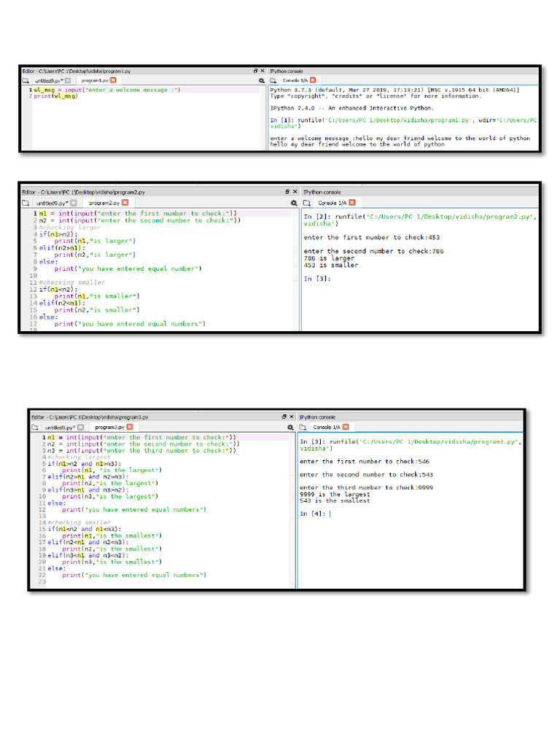The image size is (560, 747).
Task: Select the Console 1/A tab in program2 window
Action: 332,203
